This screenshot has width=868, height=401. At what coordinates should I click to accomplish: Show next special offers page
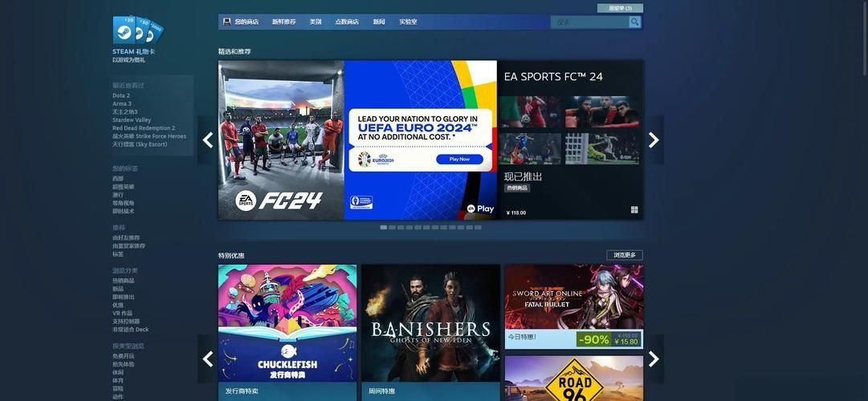pos(654,358)
